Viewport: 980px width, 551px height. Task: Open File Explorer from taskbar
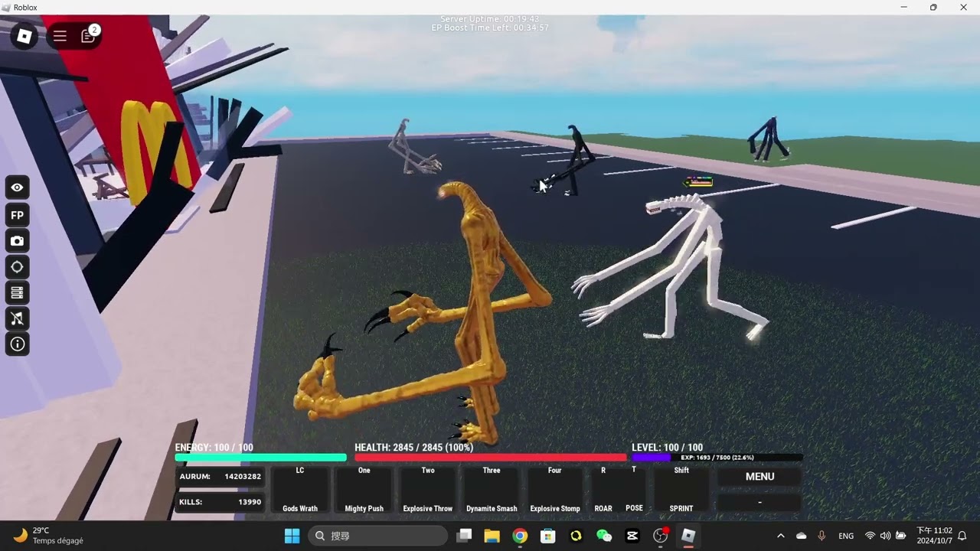pos(492,536)
